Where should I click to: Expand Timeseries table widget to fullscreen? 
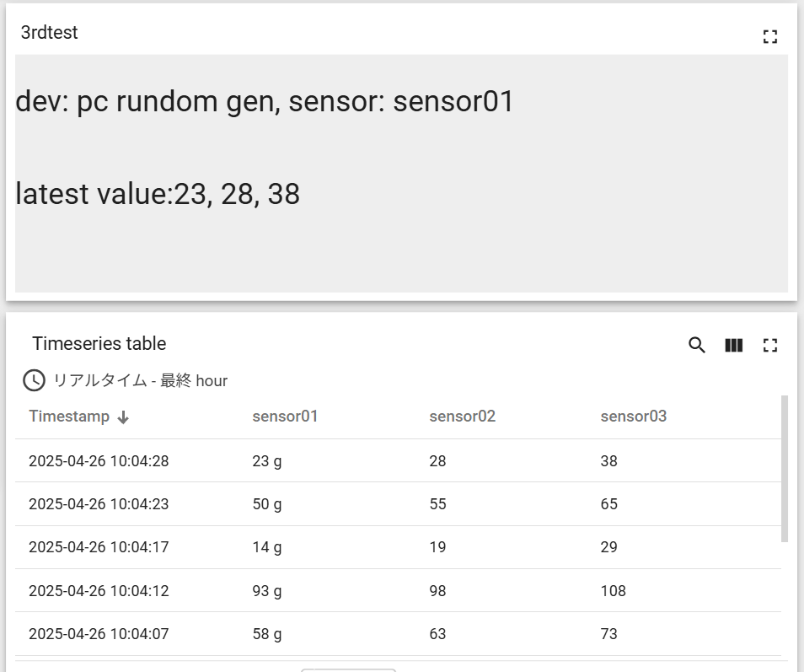769,345
